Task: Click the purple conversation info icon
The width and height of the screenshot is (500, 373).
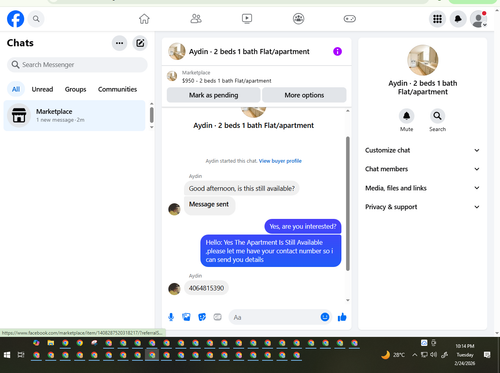Action: click(337, 51)
